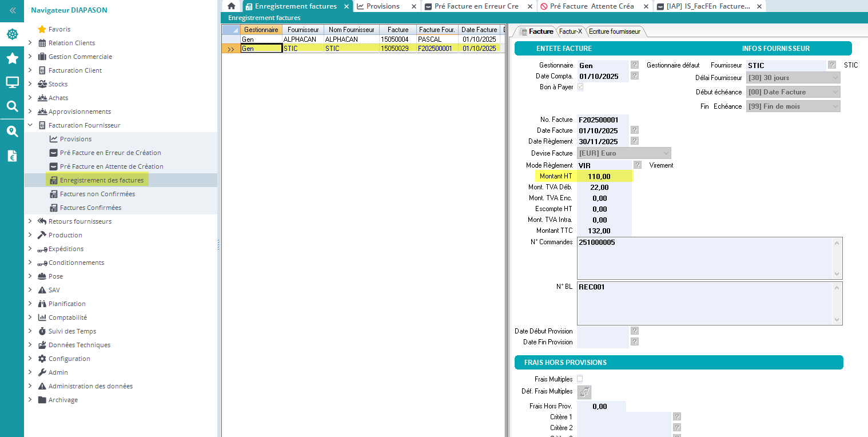Enable the Frais Multiples checkbox

pos(580,379)
